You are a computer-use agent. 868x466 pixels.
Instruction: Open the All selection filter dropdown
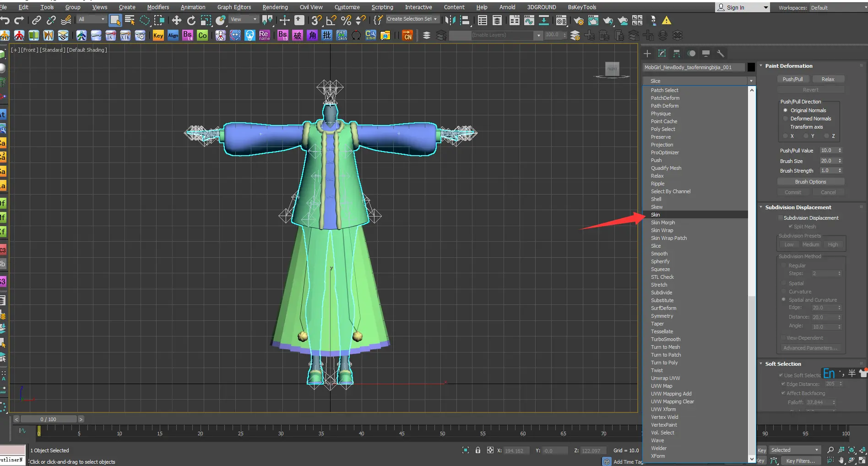[92, 19]
